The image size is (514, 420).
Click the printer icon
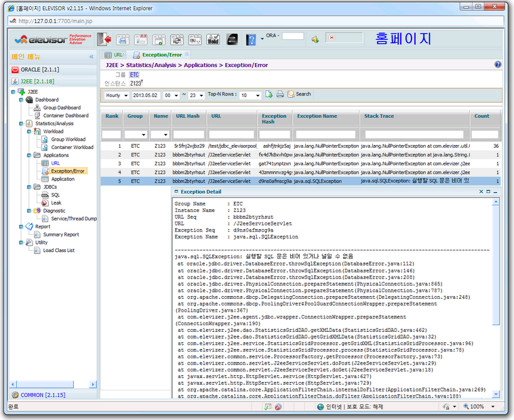pyautogui.click(x=280, y=94)
